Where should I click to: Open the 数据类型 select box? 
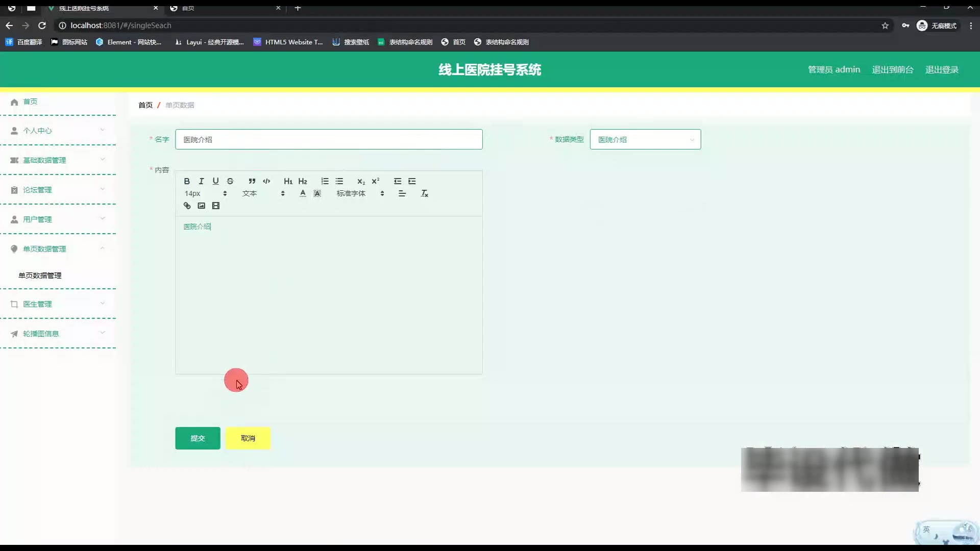[645, 139]
